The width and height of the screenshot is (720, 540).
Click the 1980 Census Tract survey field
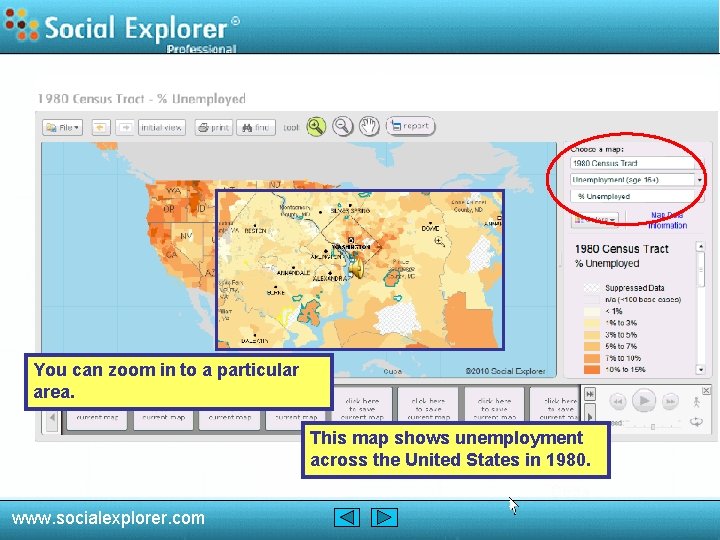pos(633,163)
